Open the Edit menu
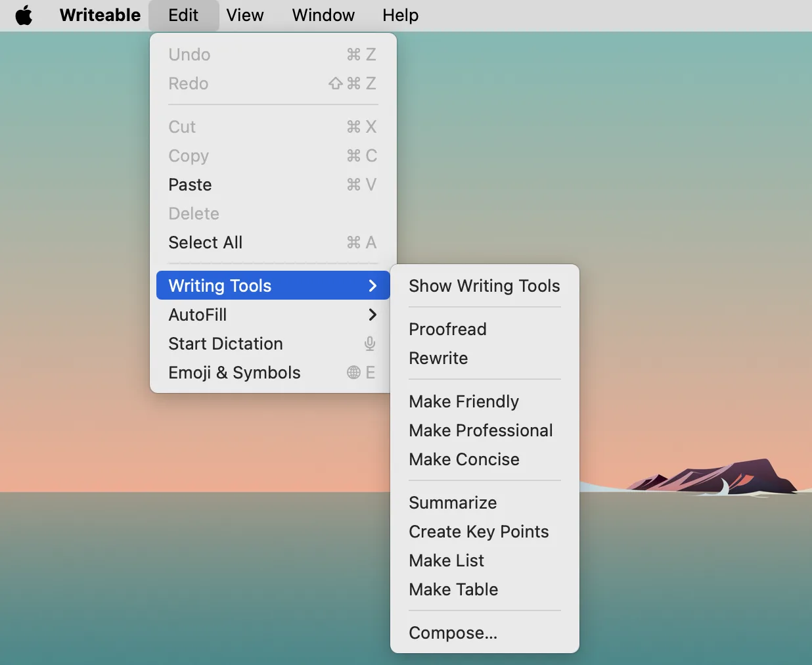Screen dimensions: 812x665 tap(183, 15)
